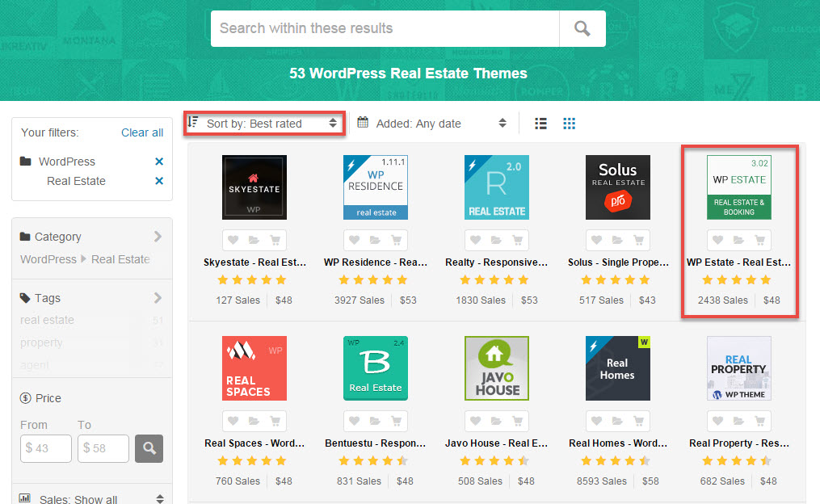Switch to grid view layout icon
Image resolution: width=820 pixels, height=504 pixels.
pos(569,124)
